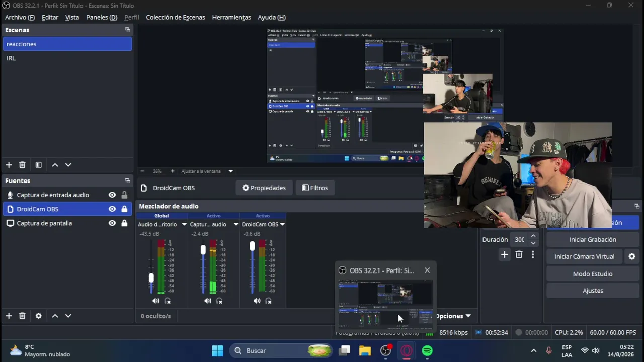Open scene filters icon in Escenas toolbar
This screenshot has width=644, height=362.
click(x=38, y=165)
